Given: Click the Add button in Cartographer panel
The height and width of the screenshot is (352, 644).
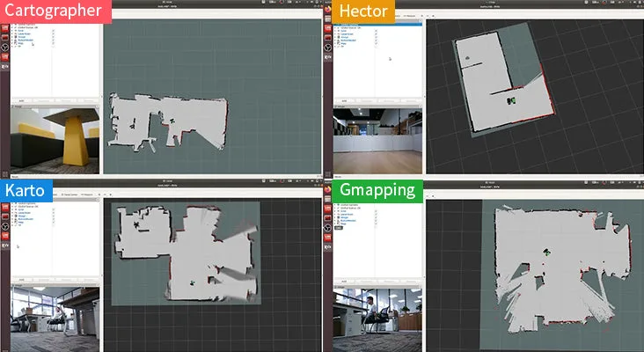Looking at the screenshot, I should tap(22, 100).
